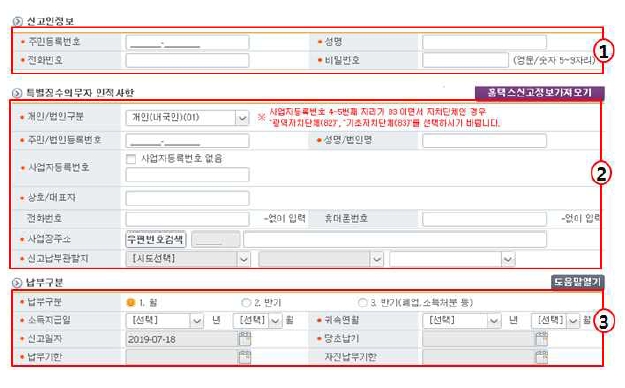625x388 pixels.
Task: Select 3. 반기(폐업, 소득처분 등) radio
Action: click(362, 303)
